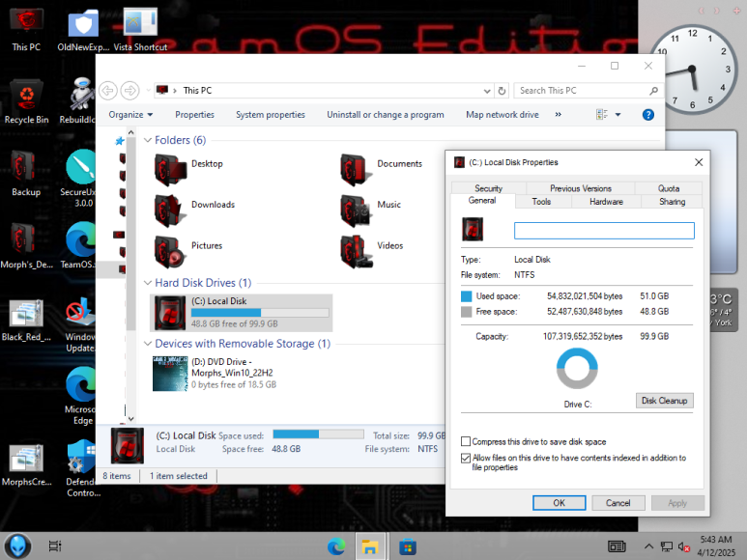Screen dimensions: 747x560
Task: Open the Backup desktop folder
Action: (x=26, y=173)
